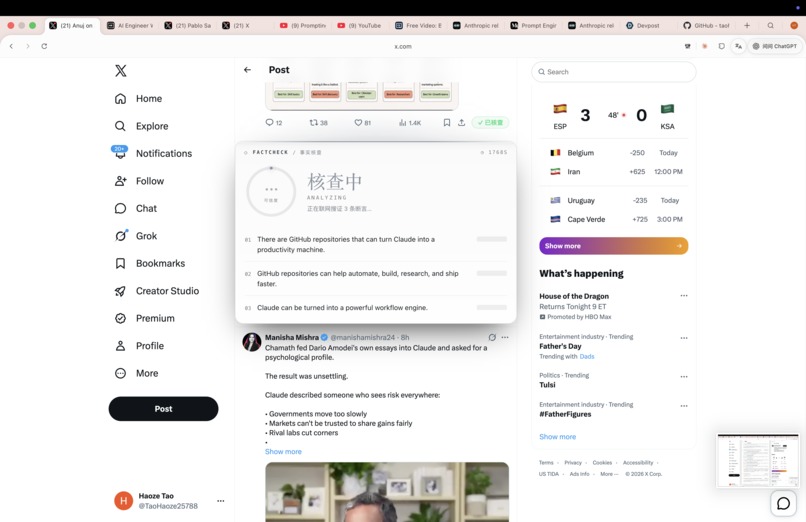View analytics icon showing 1.4K
The image size is (806, 522).
click(410, 123)
